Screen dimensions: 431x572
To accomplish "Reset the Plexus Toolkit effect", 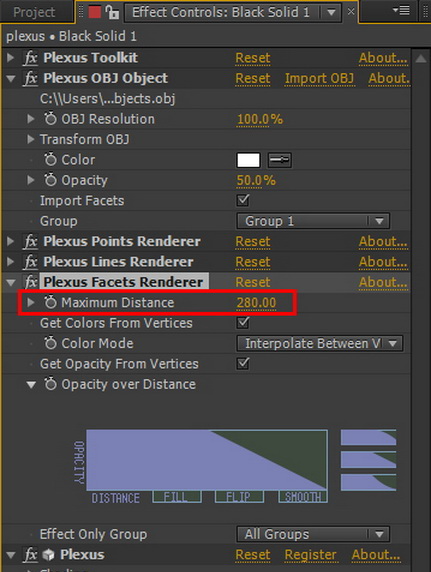I will 253,58.
